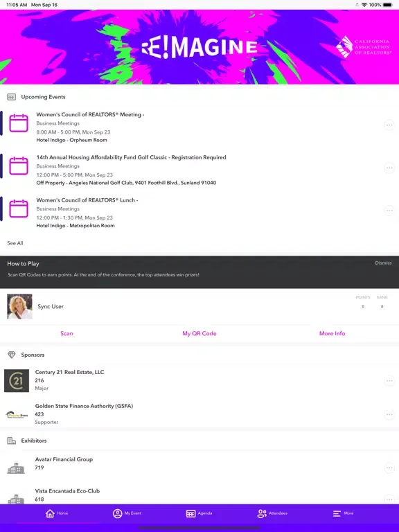This screenshot has width=399, height=532.
Task: Open 14th Annual Housing Affordability Fund Golf Classic
Action: (131, 157)
